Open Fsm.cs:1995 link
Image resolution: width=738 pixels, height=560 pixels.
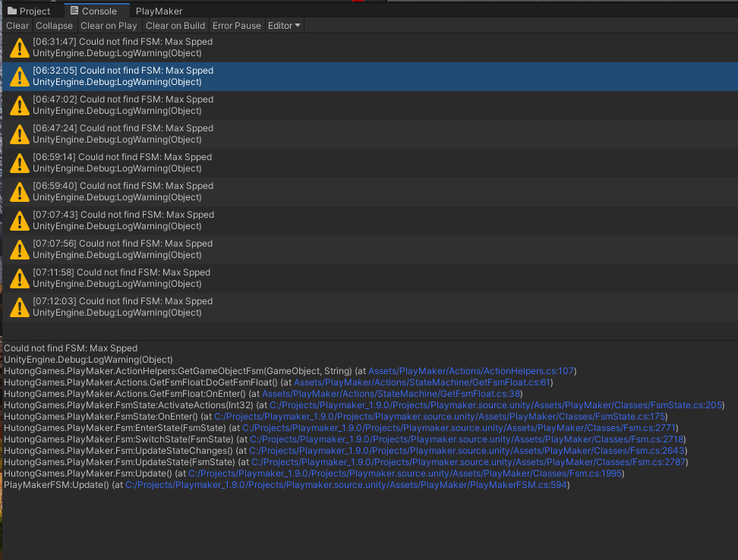tap(405, 473)
